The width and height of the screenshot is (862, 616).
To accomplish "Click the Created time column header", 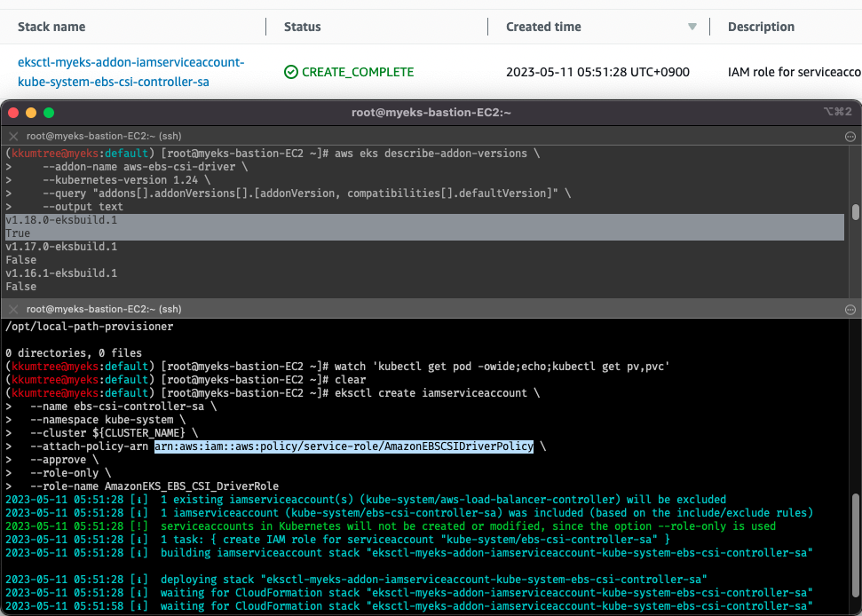I will (x=543, y=27).
